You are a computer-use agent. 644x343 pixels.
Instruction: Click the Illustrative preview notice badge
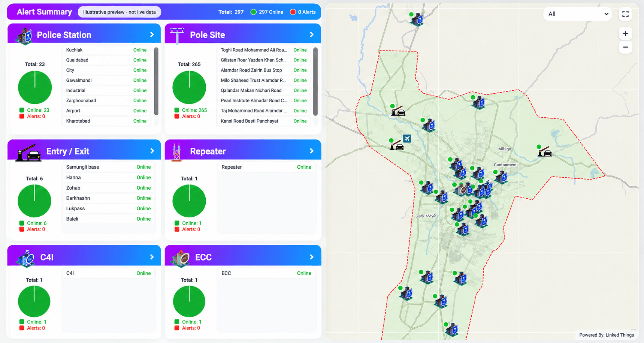(120, 12)
